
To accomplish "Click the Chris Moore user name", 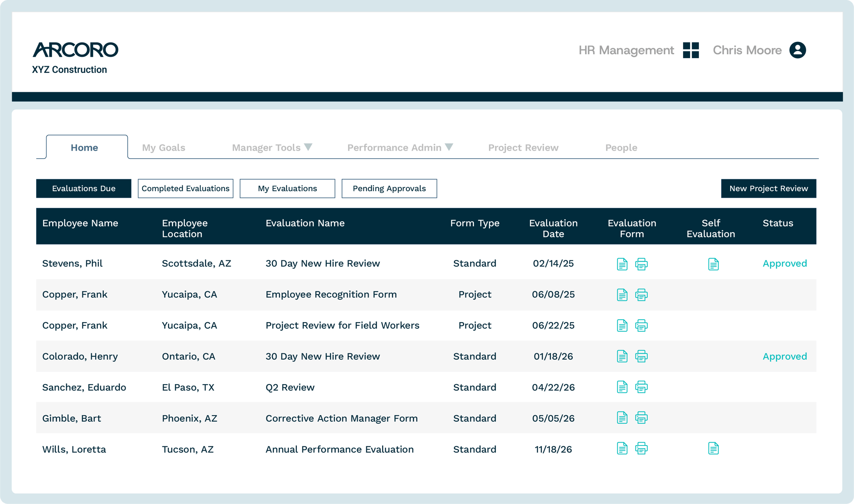I will tap(747, 50).
